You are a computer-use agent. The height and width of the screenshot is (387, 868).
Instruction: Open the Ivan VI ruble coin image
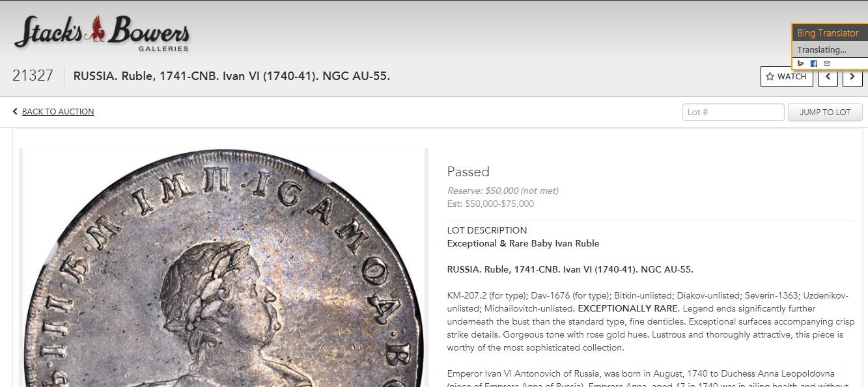(223, 268)
